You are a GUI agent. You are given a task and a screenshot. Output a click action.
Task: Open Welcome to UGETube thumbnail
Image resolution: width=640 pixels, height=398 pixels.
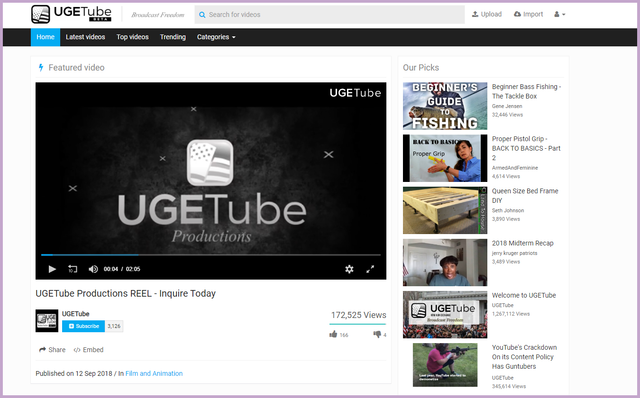point(445,315)
